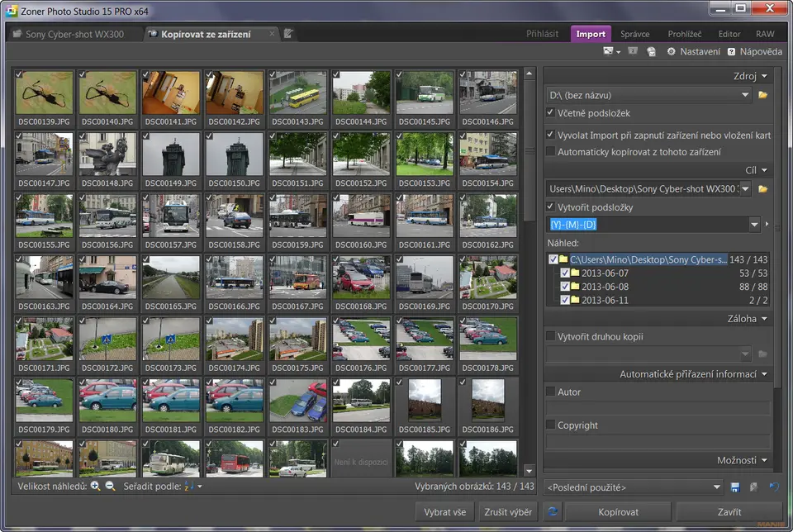This screenshot has height=532, width=793.
Task: Click the new tab icon after Kopírovat ze zařízení
Action: click(x=288, y=34)
